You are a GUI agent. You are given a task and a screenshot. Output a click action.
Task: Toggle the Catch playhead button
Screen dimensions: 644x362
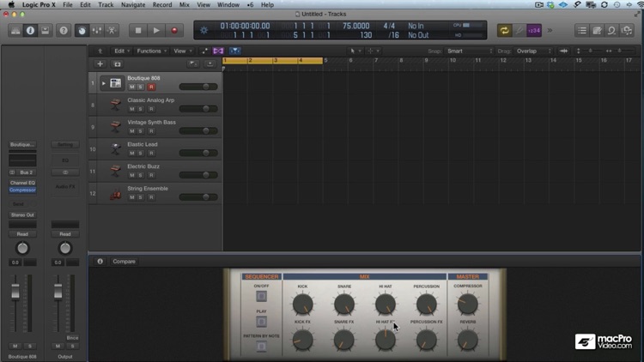point(235,51)
